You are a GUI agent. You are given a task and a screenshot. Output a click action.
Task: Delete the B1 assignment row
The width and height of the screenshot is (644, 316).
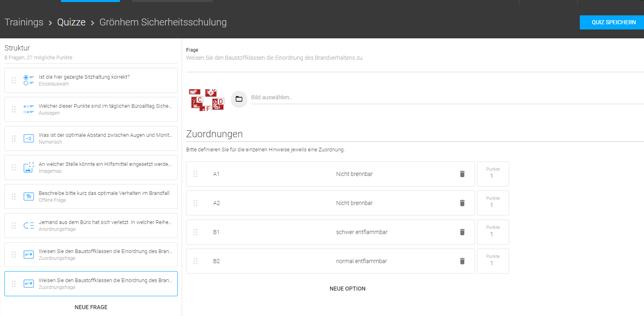(462, 232)
